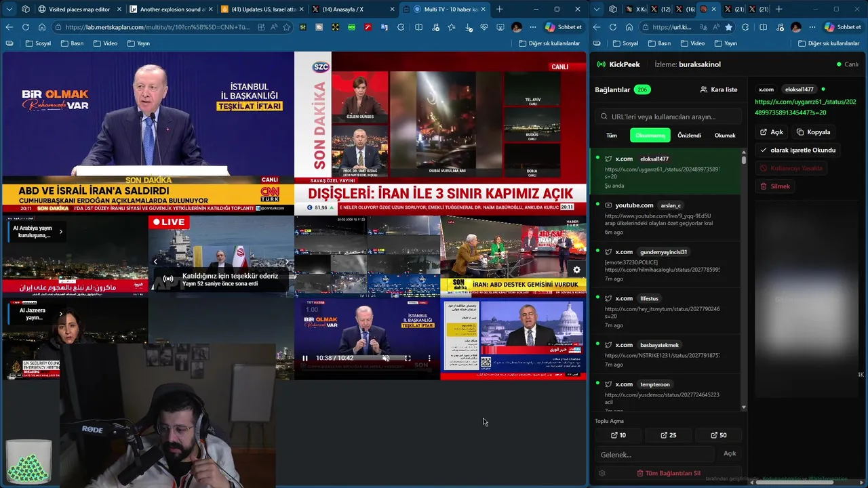This screenshot has height=488, width=868.
Task: Toggle favorite star in KickPeek browser address bar
Action: coord(729,27)
